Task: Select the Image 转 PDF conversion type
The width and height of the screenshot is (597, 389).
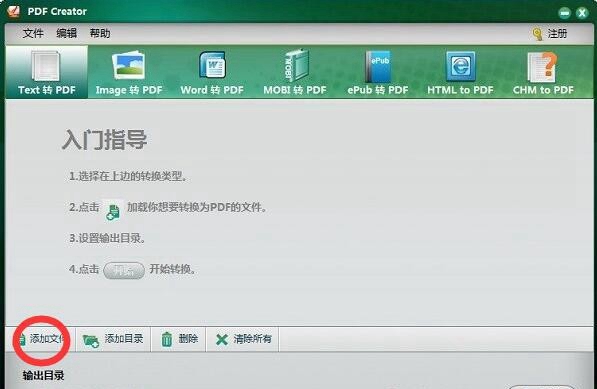Action: [x=129, y=72]
